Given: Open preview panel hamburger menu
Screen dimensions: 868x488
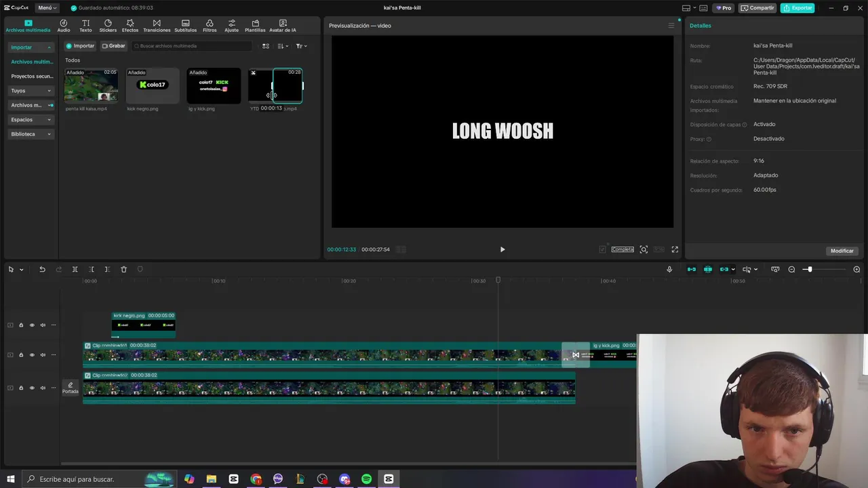Looking at the screenshot, I should click(x=671, y=26).
